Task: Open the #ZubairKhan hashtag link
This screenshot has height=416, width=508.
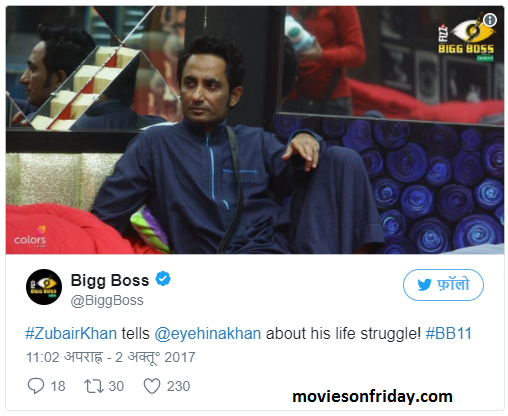Action: point(71,333)
